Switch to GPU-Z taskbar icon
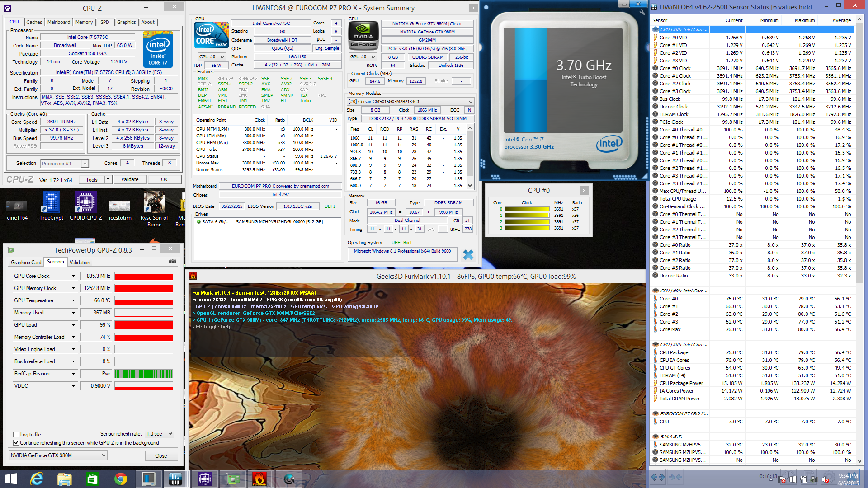868x488 pixels. tap(232, 479)
